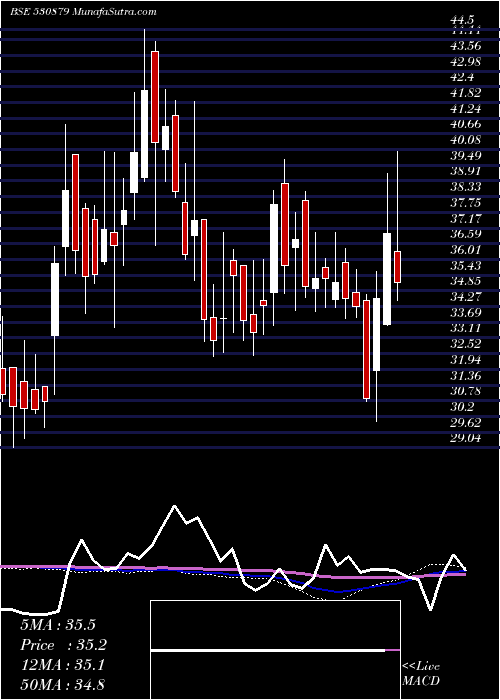Click the 38.33 price axis label
The height and width of the screenshot is (700, 500).
click(465, 187)
